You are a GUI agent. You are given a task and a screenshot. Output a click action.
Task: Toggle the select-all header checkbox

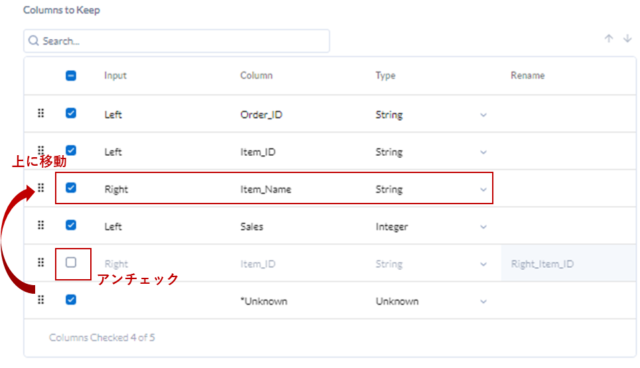coord(71,75)
